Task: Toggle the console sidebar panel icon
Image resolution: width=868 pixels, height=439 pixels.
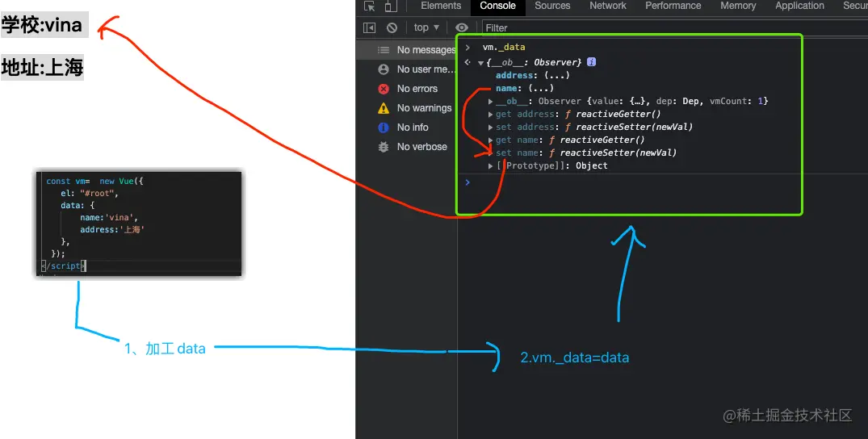Action: pyautogui.click(x=369, y=27)
